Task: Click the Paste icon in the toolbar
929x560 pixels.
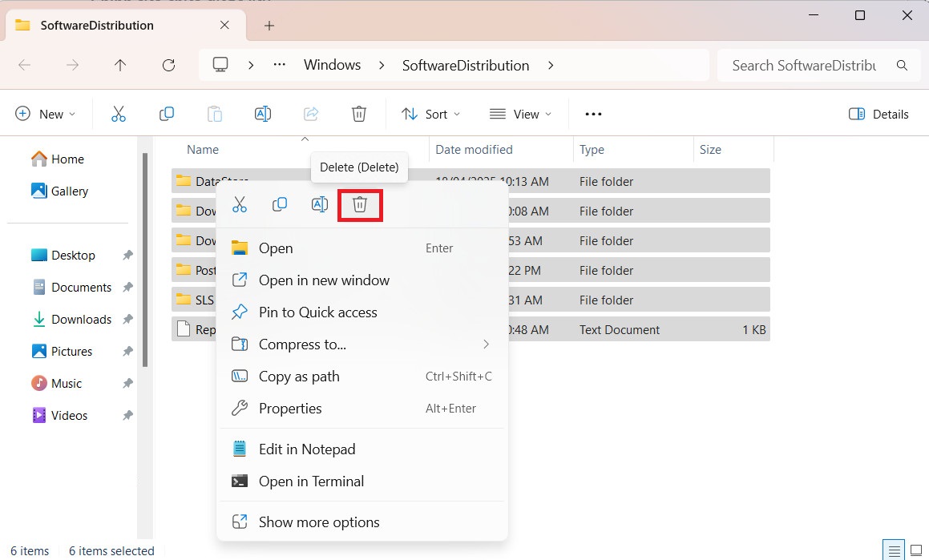Action: tap(215, 114)
